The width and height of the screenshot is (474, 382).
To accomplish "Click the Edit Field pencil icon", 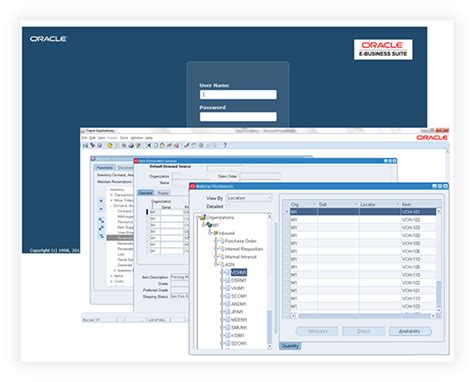I will pyautogui.click(x=186, y=145).
